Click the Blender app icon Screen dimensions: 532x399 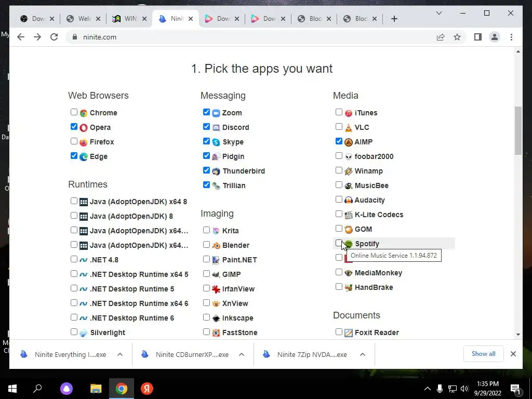216,245
